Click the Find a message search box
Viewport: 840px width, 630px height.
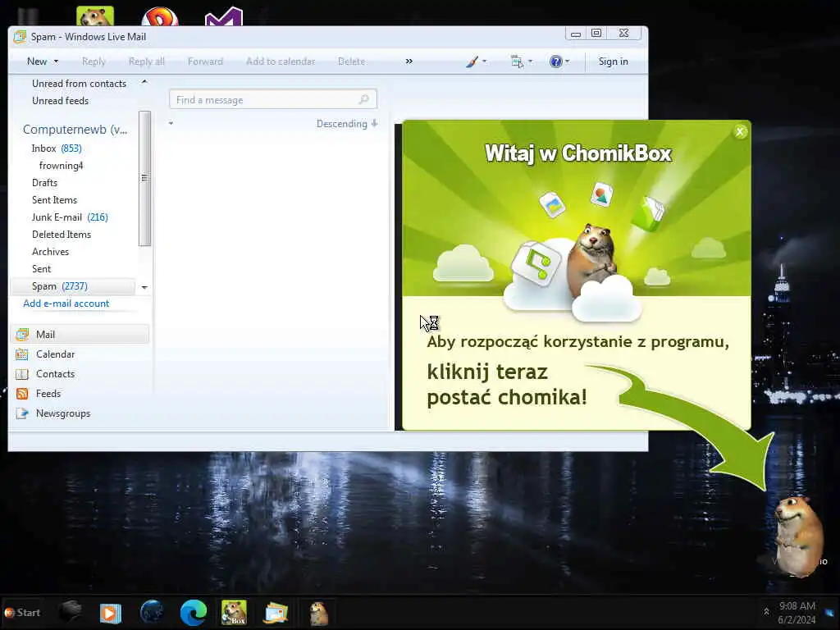(x=272, y=99)
